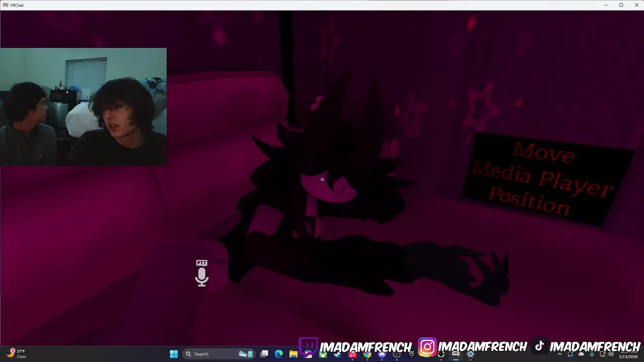The height and width of the screenshot is (362, 644).
Task: Close the VRChat window
Action: point(636,5)
